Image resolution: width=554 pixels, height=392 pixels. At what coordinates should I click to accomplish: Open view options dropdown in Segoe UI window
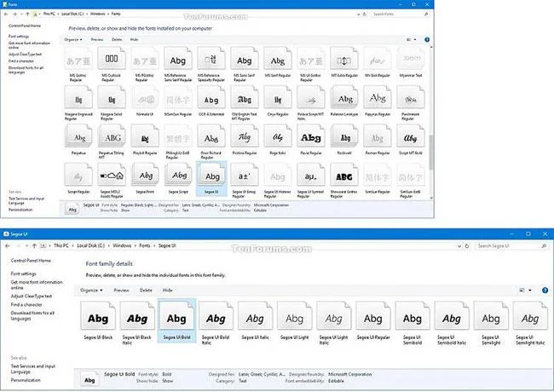529,291
